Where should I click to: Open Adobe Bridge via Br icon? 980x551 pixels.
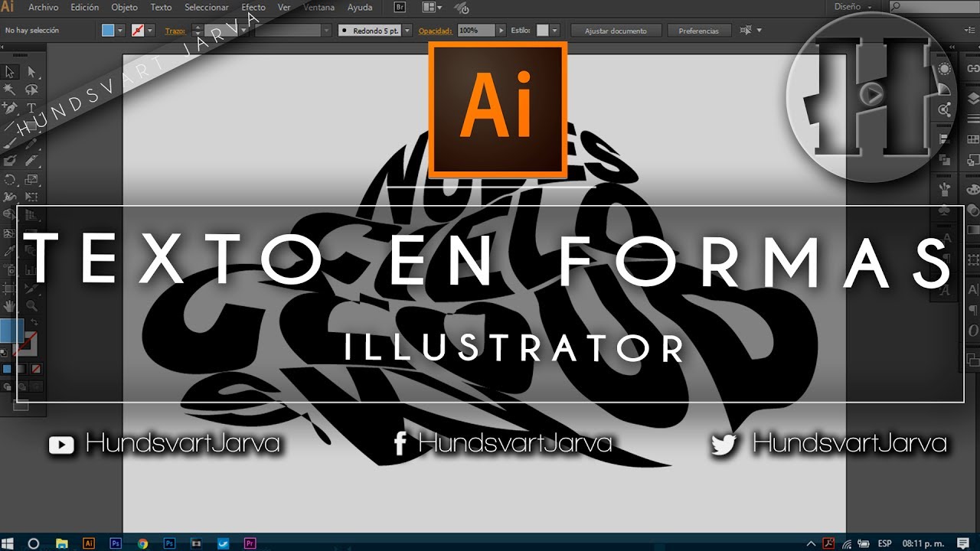click(400, 8)
